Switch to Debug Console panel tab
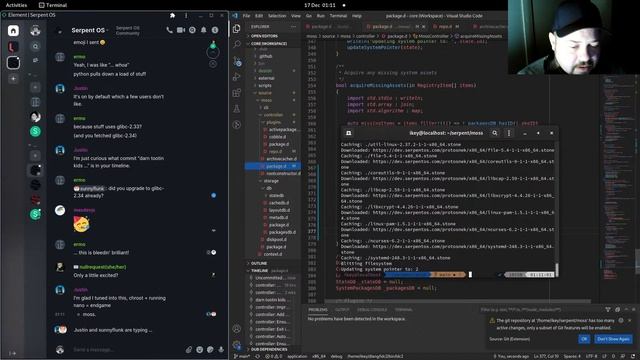The image size is (640, 360). [372, 310]
